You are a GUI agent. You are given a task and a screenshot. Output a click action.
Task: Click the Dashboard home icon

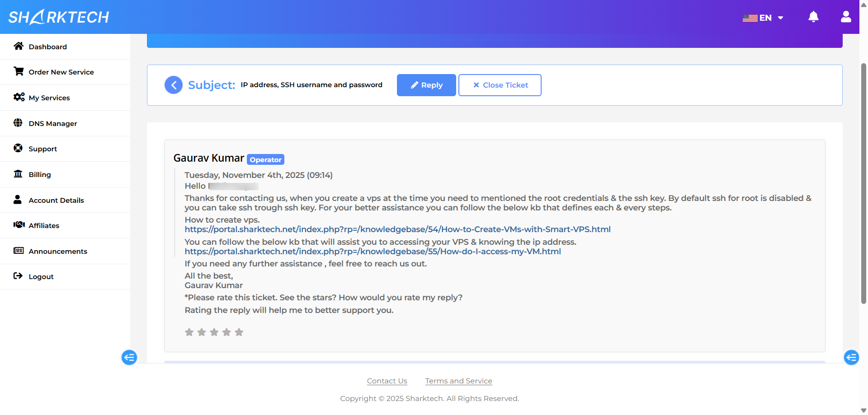19,46
